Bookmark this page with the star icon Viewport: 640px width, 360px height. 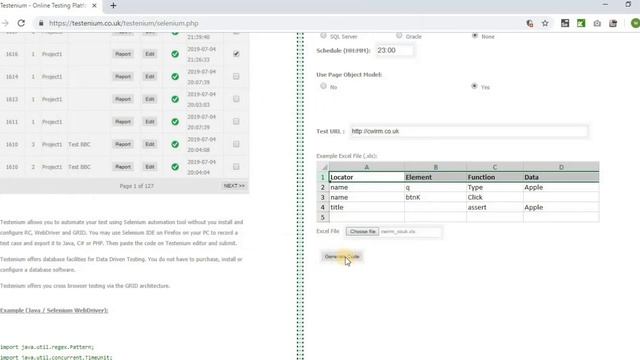tap(545, 23)
